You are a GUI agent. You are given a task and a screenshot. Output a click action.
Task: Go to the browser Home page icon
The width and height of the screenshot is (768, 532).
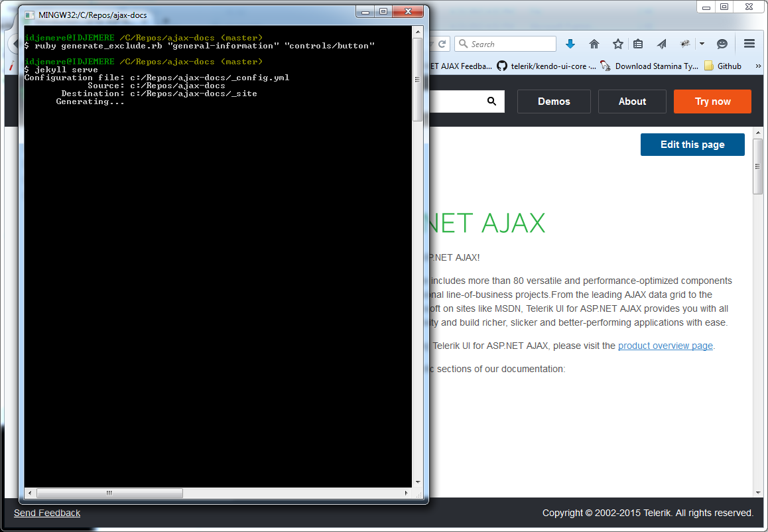click(x=594, y=44)
